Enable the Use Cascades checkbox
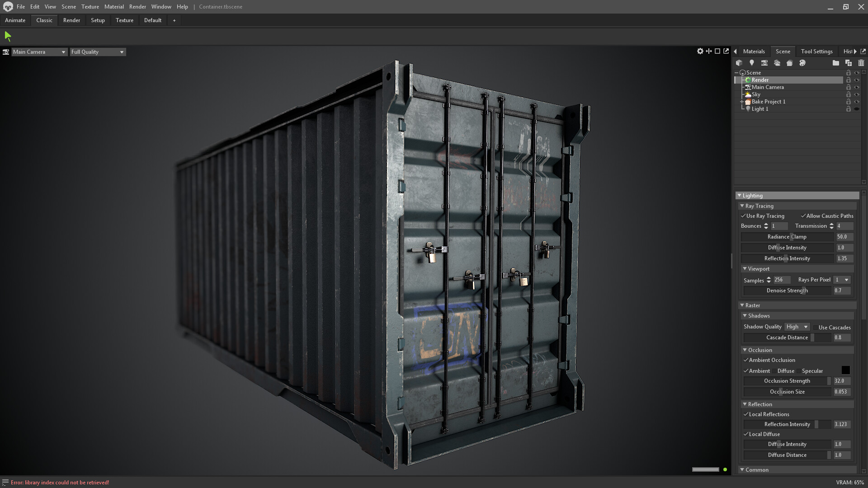 816,327
